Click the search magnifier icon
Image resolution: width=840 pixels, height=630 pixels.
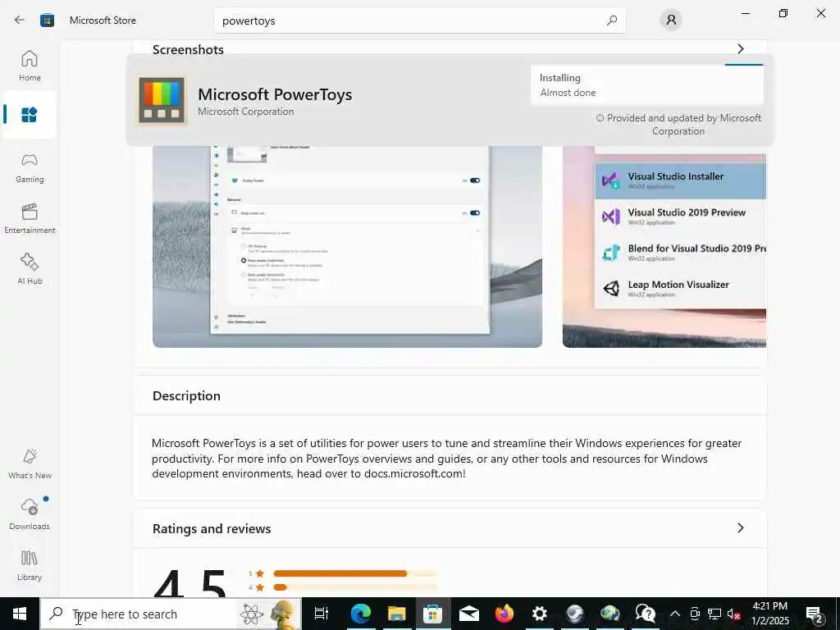point(612,21)
